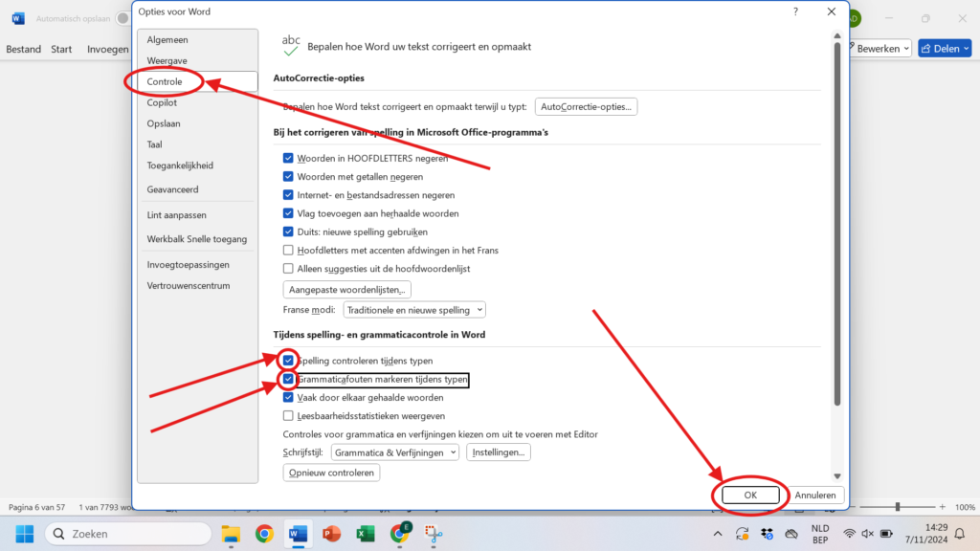Click the Dropbox icon in system tray
Image resolution: width=980 pixels, height=551 pixels.
pyautogui.click(x=767, y=533)
